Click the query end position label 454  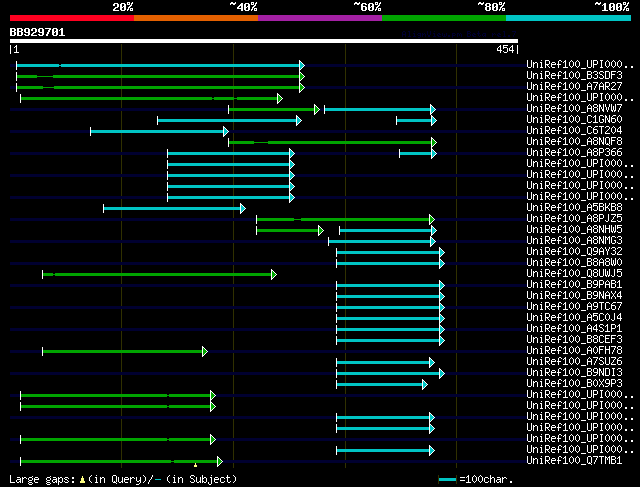tap(505, 49)
